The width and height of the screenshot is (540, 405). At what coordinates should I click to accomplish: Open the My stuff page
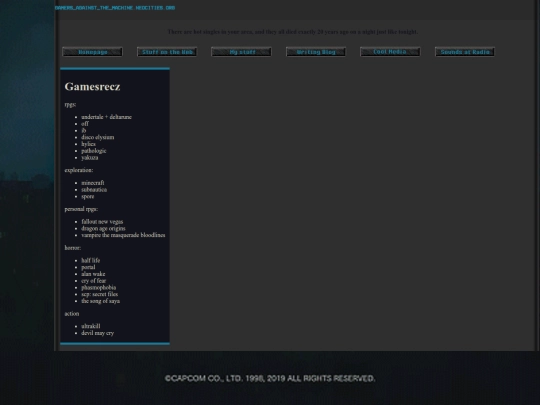pyautogui.click(x=241, y=52)
